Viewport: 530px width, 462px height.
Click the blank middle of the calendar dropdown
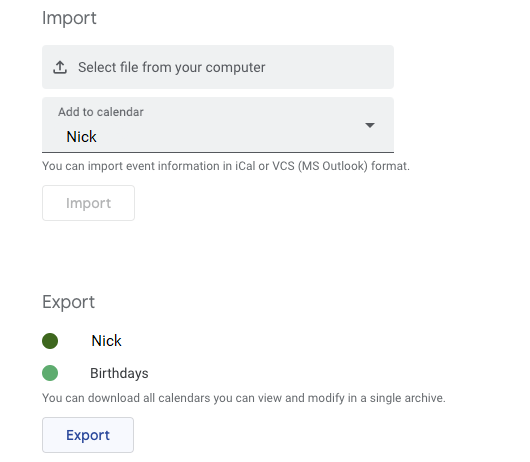[230, 126]
